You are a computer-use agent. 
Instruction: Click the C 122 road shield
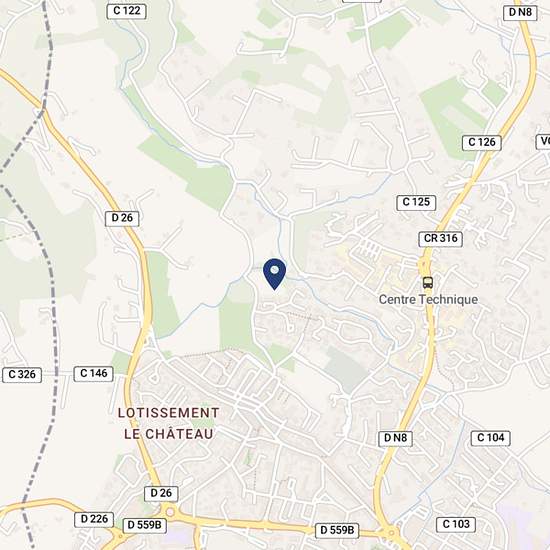click(x=127, y=11)
